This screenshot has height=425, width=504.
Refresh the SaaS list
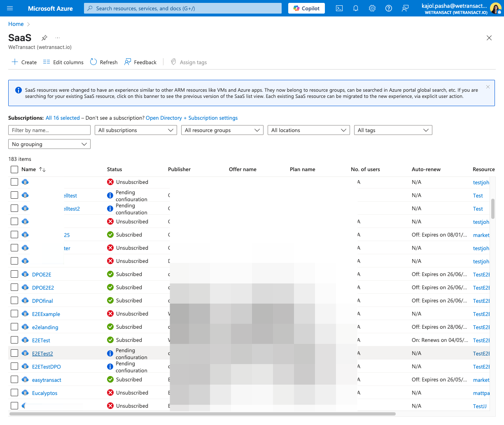click(x=104, y=62)
